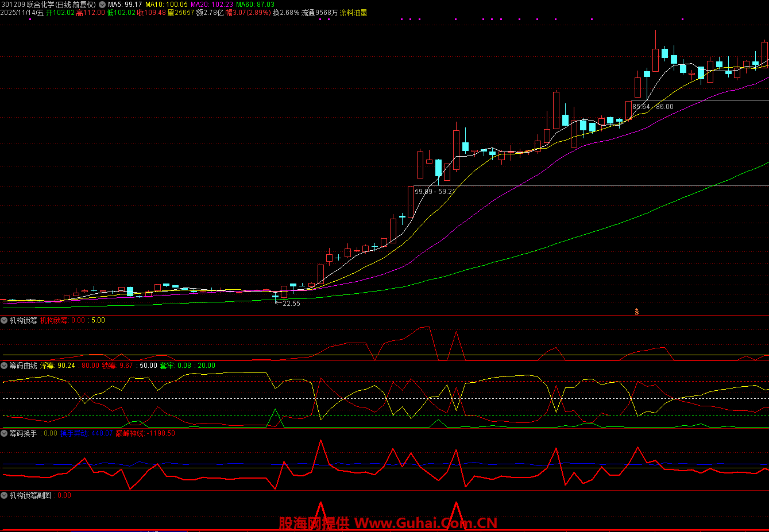Click the magenta MA20 value label
This screenshot has width=769, height=532.
coord(212,5)
